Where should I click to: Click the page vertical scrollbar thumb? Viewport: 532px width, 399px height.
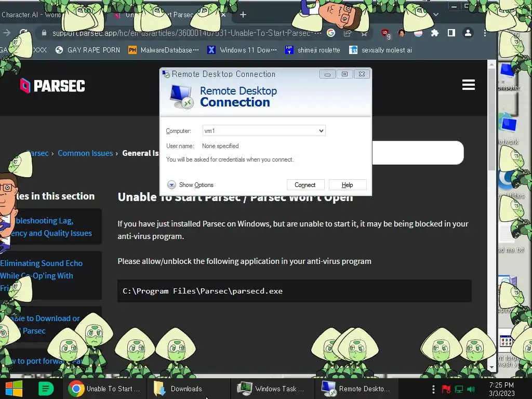tap(491, 119)
